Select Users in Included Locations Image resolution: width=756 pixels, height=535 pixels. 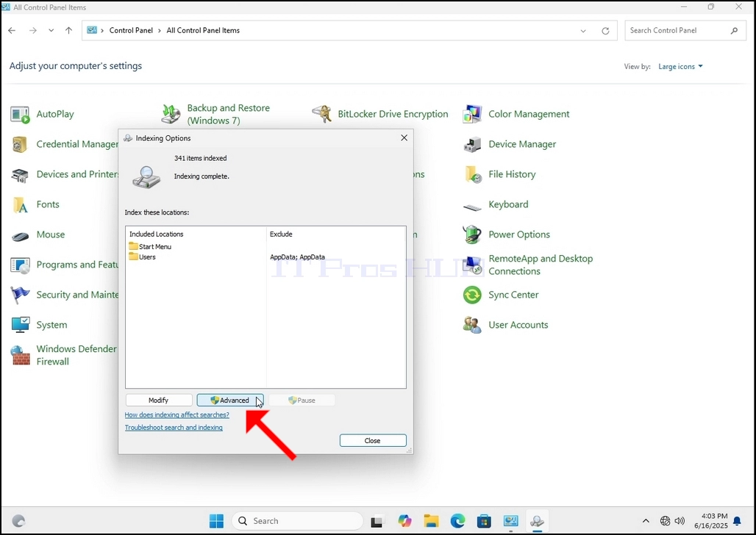142,257
